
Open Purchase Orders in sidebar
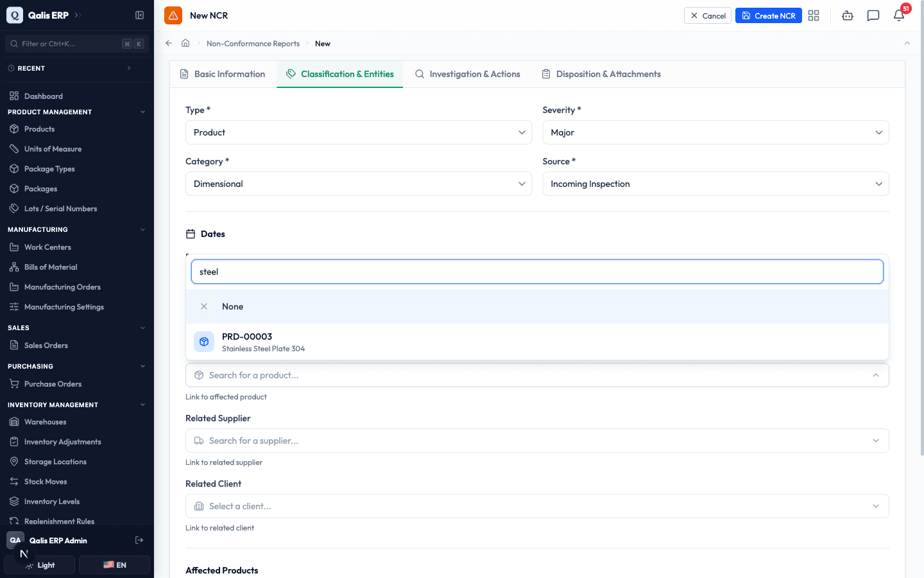77,384
